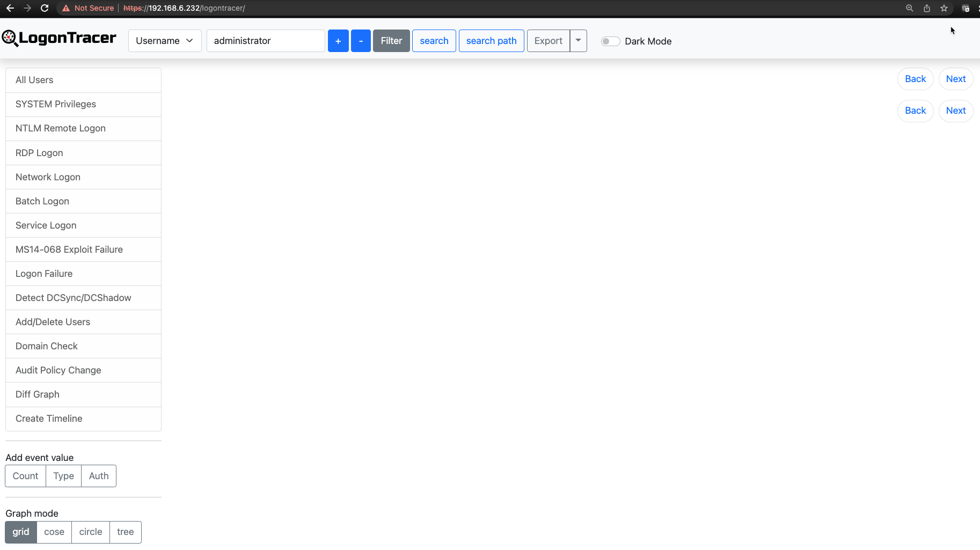Select NTLM Remote Logon item
The width and height of the screenshot is (980, 550).
(83, 128)
